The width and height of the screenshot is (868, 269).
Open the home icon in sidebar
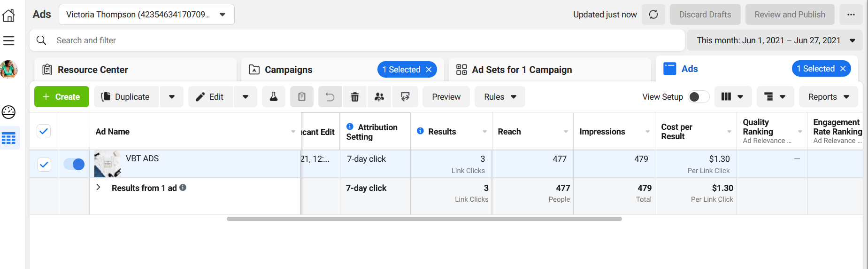pyautogui.click(x=9, y=16)
